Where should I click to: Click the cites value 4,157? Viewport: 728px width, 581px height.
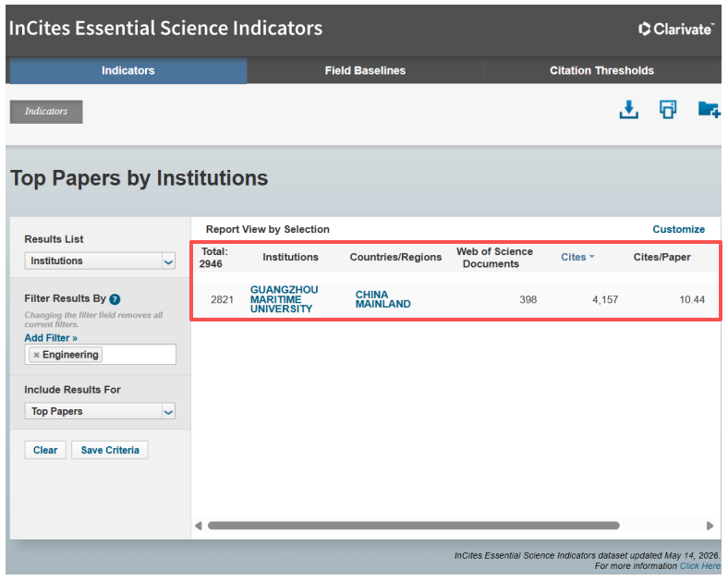(605, 300)
